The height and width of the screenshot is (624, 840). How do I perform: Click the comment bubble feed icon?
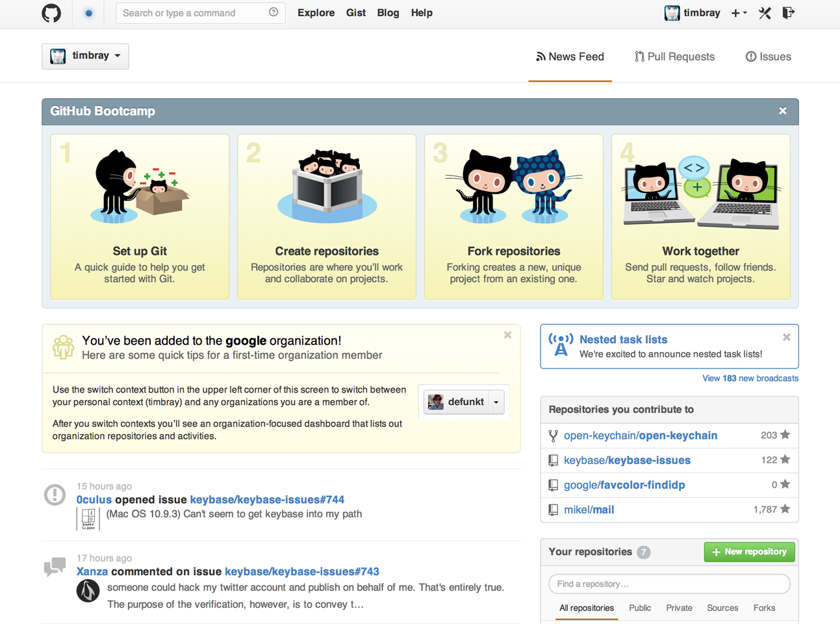(x=55, y=567)
